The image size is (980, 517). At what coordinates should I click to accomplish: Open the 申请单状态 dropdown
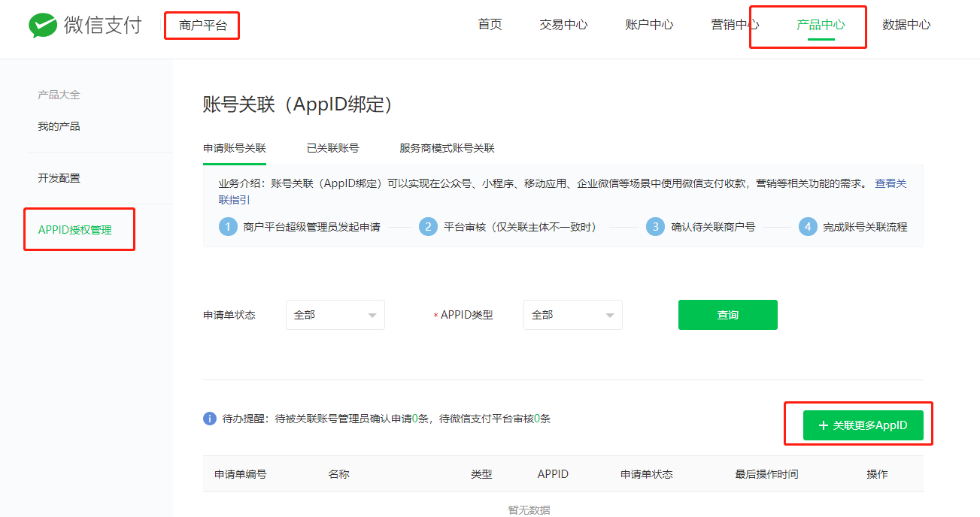(x=335, y=315)
